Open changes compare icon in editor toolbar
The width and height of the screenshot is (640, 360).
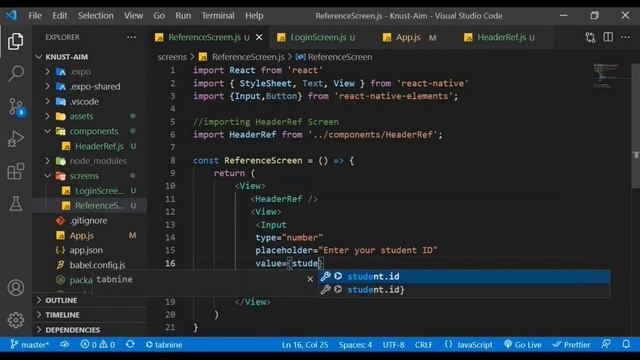click(x=590, y=37)
